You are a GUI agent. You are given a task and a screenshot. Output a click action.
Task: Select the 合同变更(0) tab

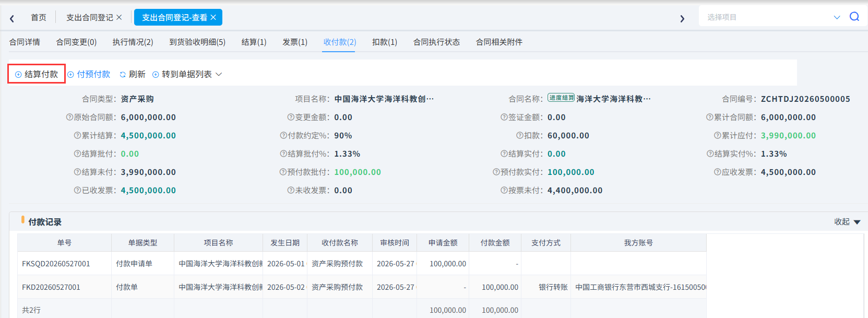76,42
